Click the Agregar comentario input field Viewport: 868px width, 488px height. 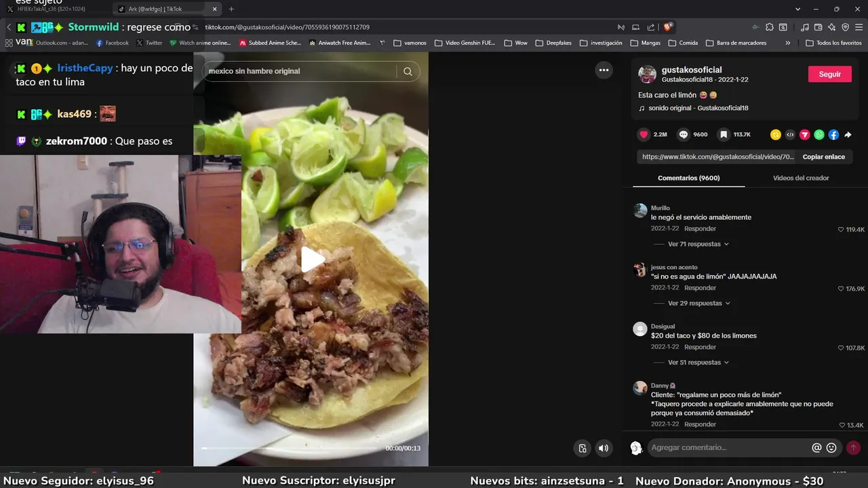(x=730, y=447)
